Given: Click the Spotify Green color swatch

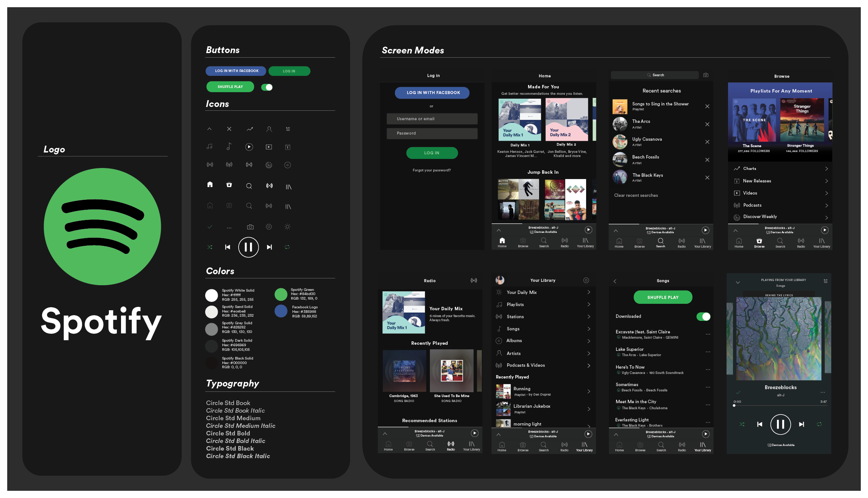Looking at the screenshot, I should coord(281,294).
